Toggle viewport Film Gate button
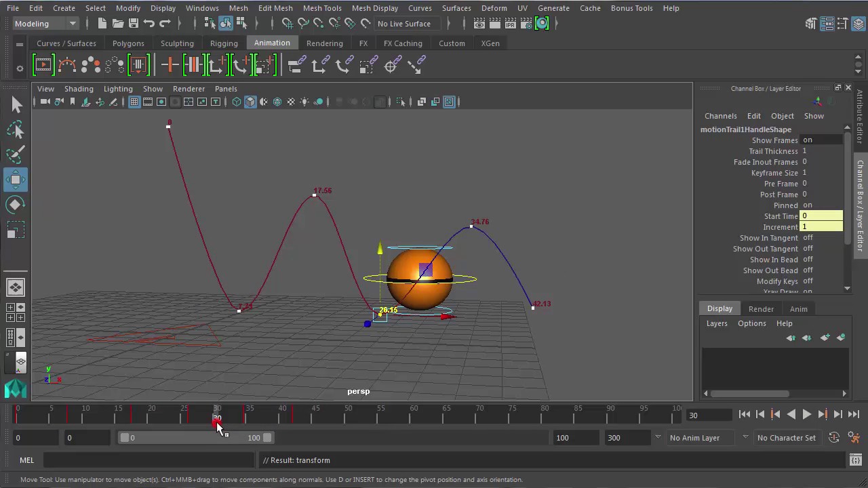 pyautogui.click(x=148, y=102)
